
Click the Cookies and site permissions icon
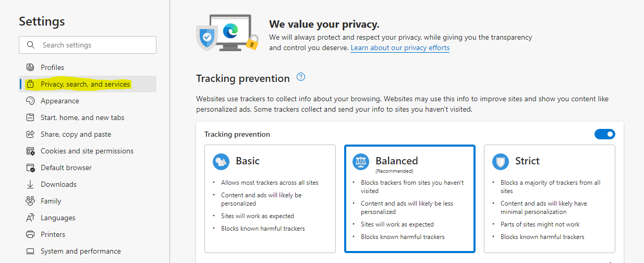30,151
